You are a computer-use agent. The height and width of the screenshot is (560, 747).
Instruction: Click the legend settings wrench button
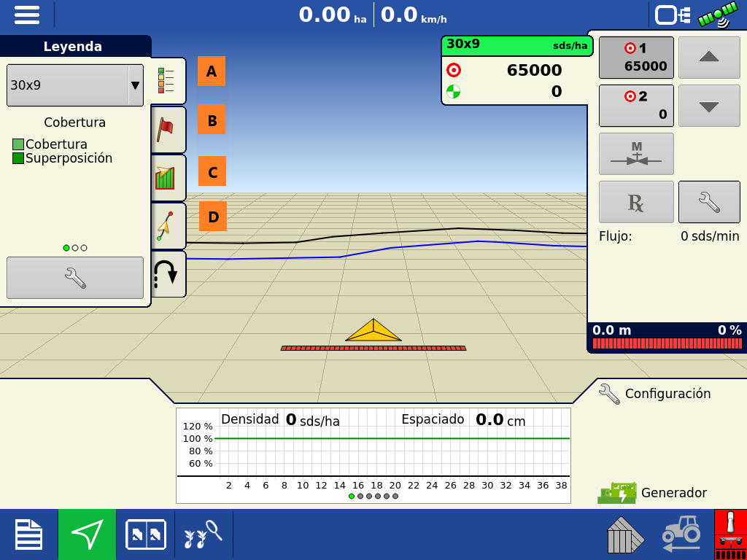point(74,277)
